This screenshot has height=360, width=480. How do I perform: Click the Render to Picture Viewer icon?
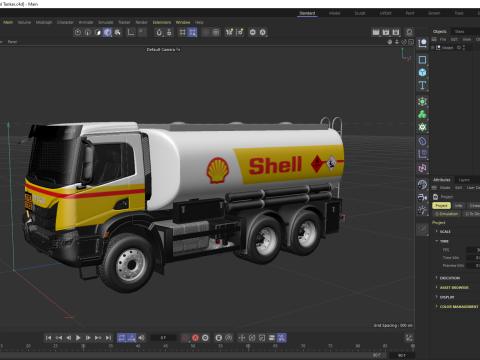tap(386, 32)
